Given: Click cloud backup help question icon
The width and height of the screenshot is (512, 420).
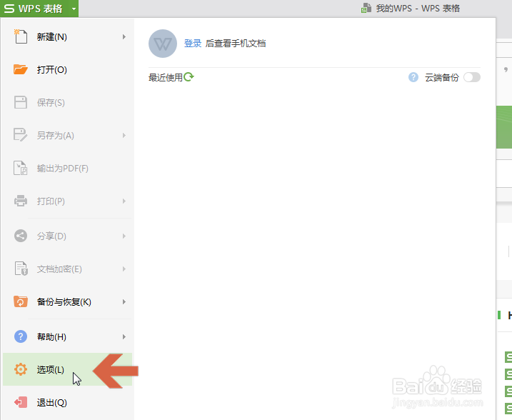Looking at the screenshot, I should (413, 77).
